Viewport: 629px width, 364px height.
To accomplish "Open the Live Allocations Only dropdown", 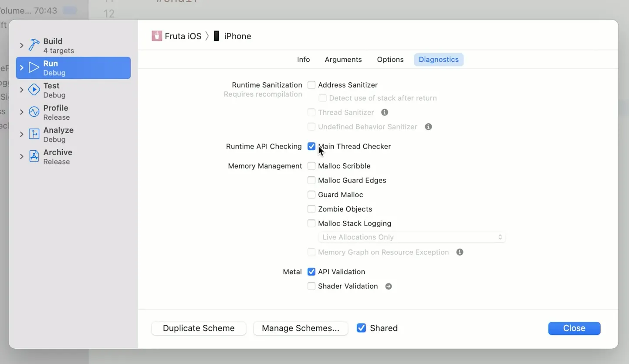I will coord(412,237).
